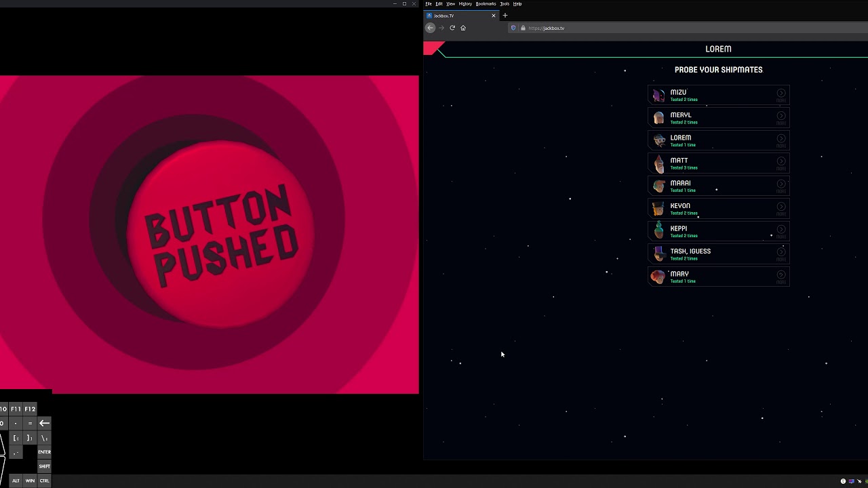The height and width of the screenshot is (488, 868).
Task: Click "Tested 3 times" under Matt
Action: click(x=684, y=167)
